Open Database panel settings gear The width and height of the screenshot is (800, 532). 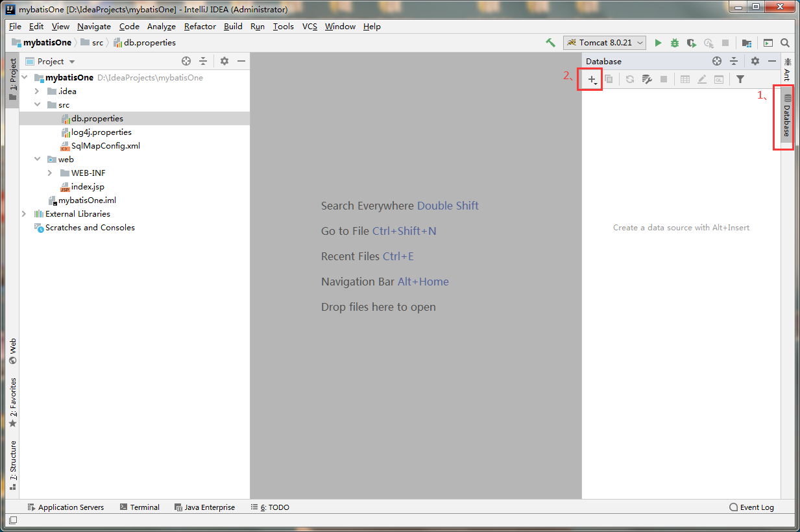tap(755, 61)
